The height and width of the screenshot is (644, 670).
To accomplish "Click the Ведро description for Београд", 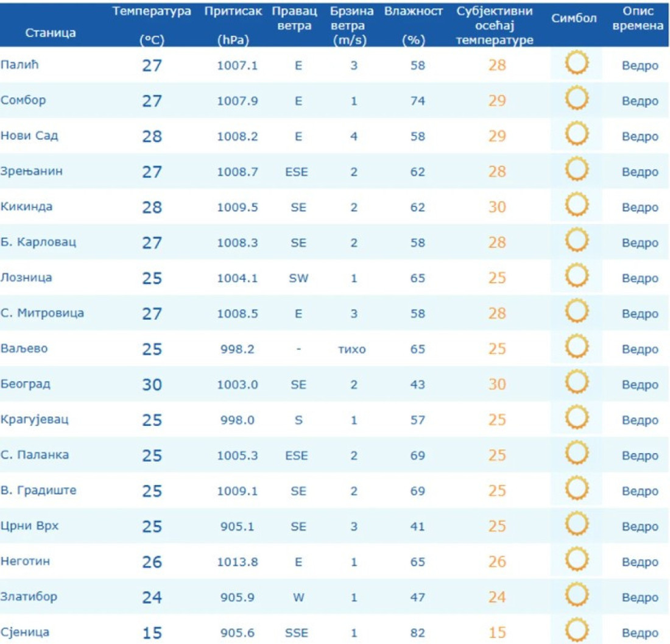I will point(640,385).
